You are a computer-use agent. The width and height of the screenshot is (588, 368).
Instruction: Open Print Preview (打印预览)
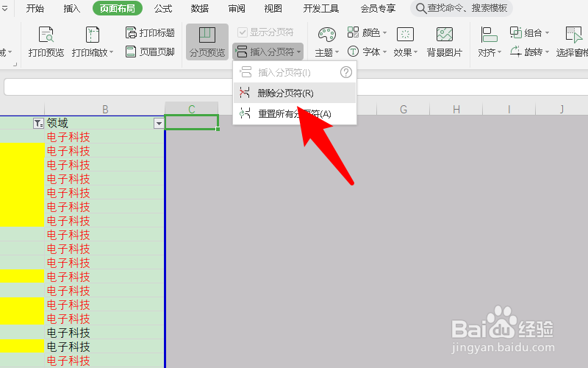(x=46, y=42)
